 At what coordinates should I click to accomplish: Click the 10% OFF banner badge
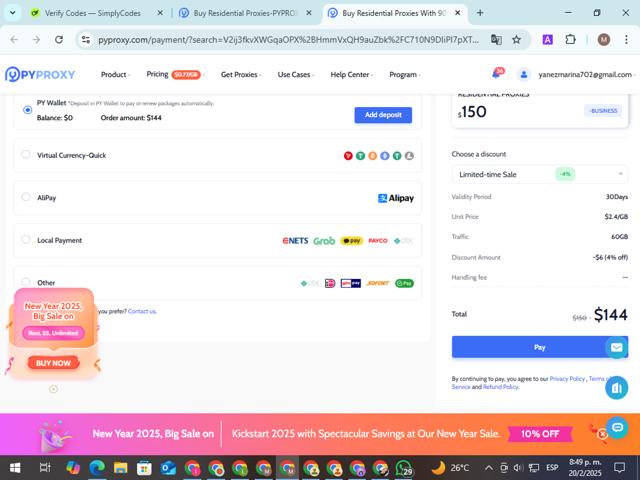pos(540,434)
